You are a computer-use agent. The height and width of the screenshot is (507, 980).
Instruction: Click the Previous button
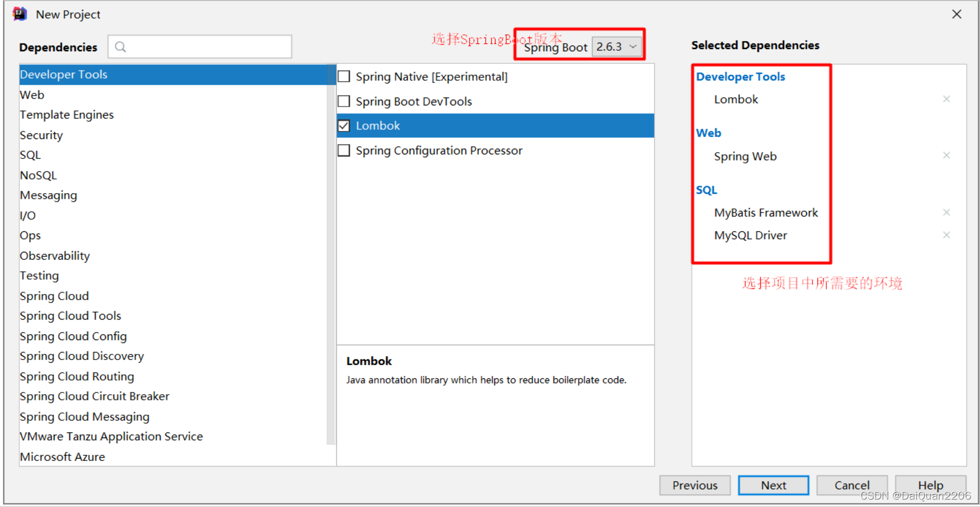(x=695, y=485)
